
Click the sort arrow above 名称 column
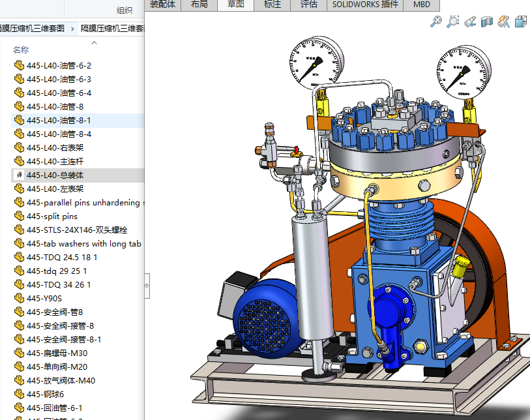[94, 42]
